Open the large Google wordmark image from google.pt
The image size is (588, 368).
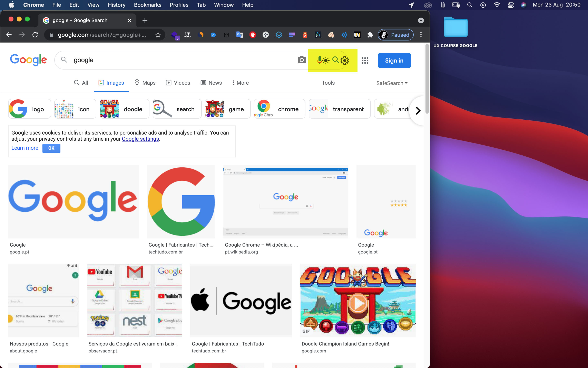(x=73, y=202)
